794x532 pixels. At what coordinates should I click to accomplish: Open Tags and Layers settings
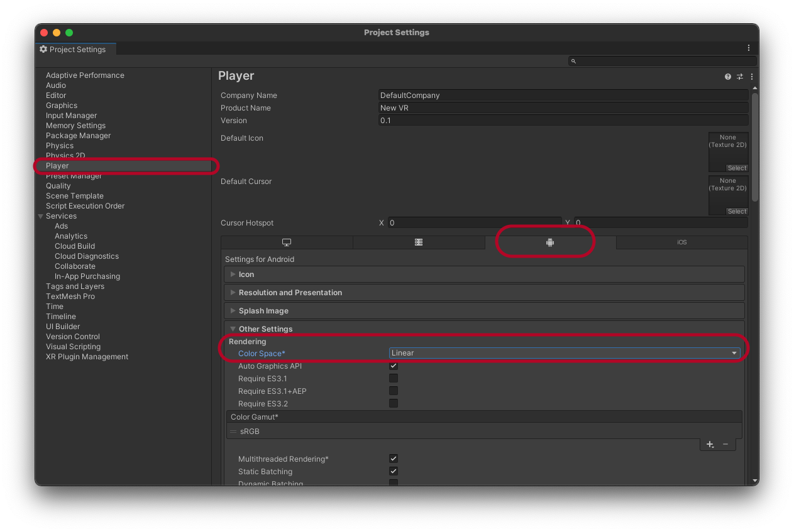click(75, 286)
